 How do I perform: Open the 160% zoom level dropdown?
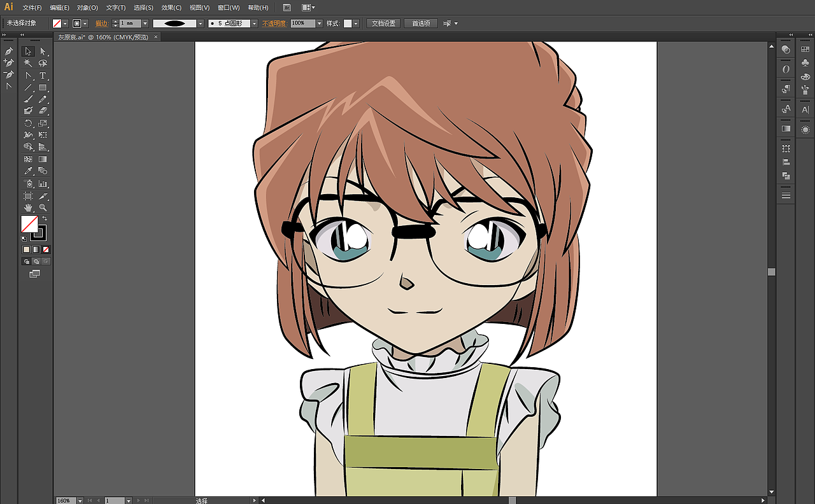point(80,501)
